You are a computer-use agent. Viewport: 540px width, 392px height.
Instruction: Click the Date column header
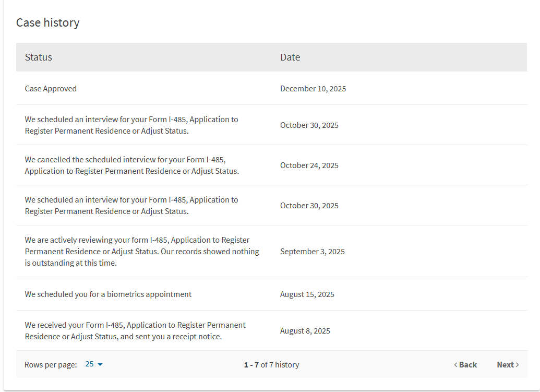pyautogui.click(x=290, y=57)
